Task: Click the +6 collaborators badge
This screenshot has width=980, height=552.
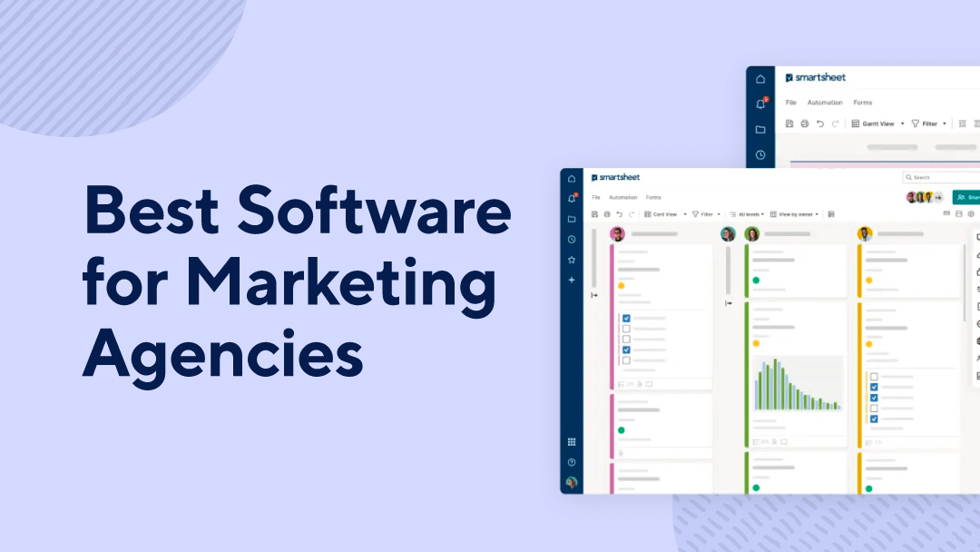Action: [x=938, y=198]
